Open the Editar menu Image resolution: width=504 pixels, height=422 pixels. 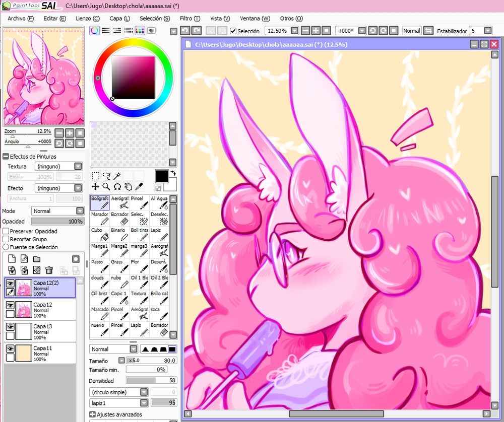click(x=54, y=19)
